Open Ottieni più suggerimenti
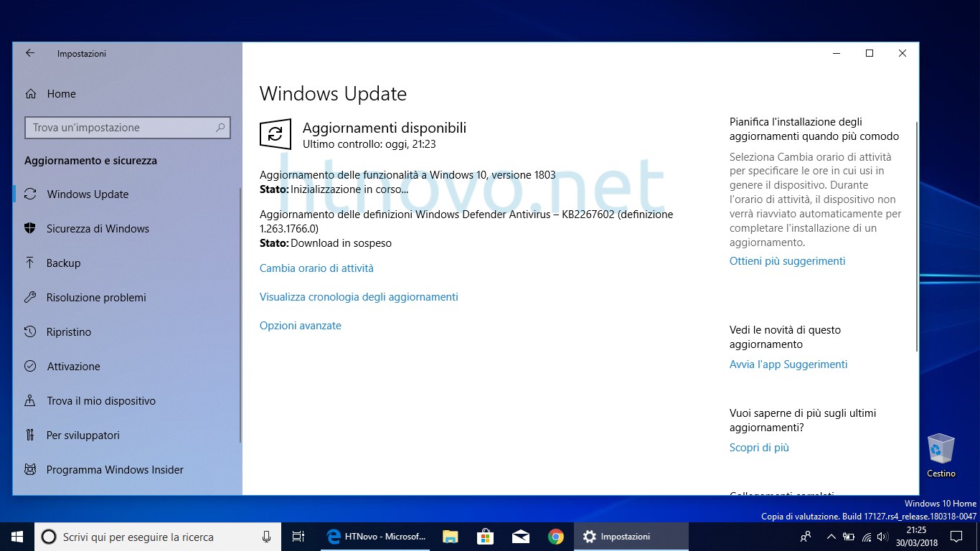980x551 pixels. coord(787,260)
